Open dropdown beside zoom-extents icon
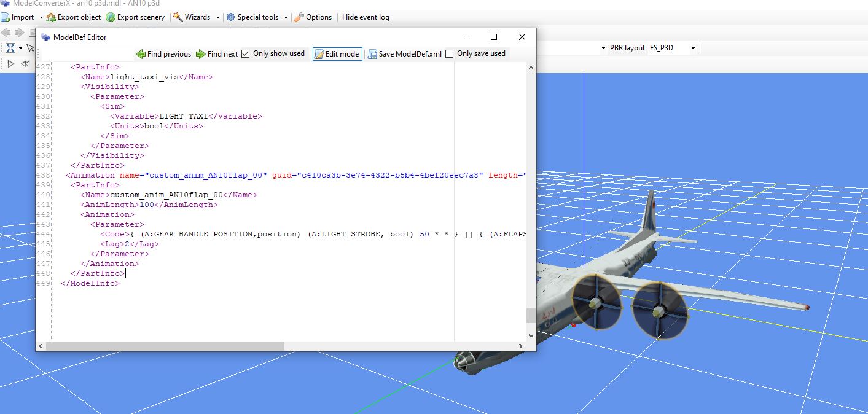The image size is (868, 414). click(20, 48)
